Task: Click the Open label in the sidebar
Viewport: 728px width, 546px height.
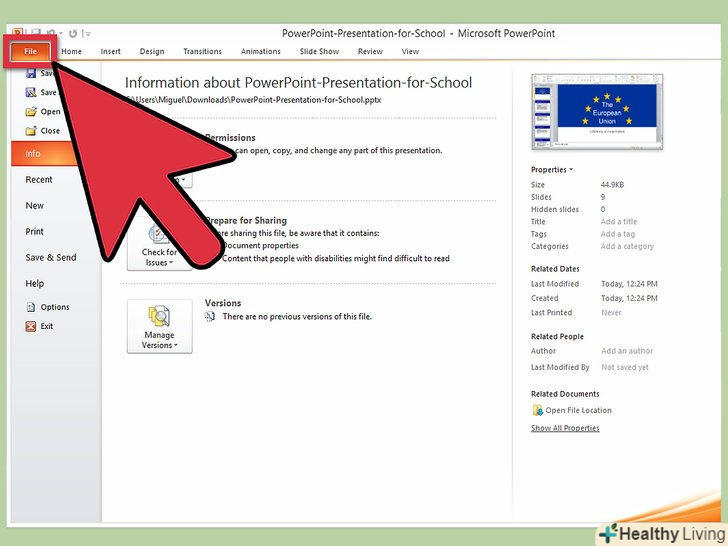Action: (50, 112)
